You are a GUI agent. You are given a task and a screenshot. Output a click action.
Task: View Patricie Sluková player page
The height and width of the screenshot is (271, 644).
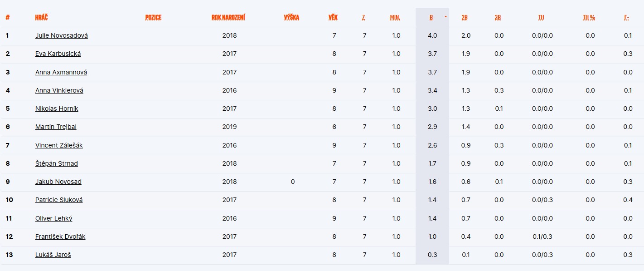pyautogui.click(x=59, y=200)
